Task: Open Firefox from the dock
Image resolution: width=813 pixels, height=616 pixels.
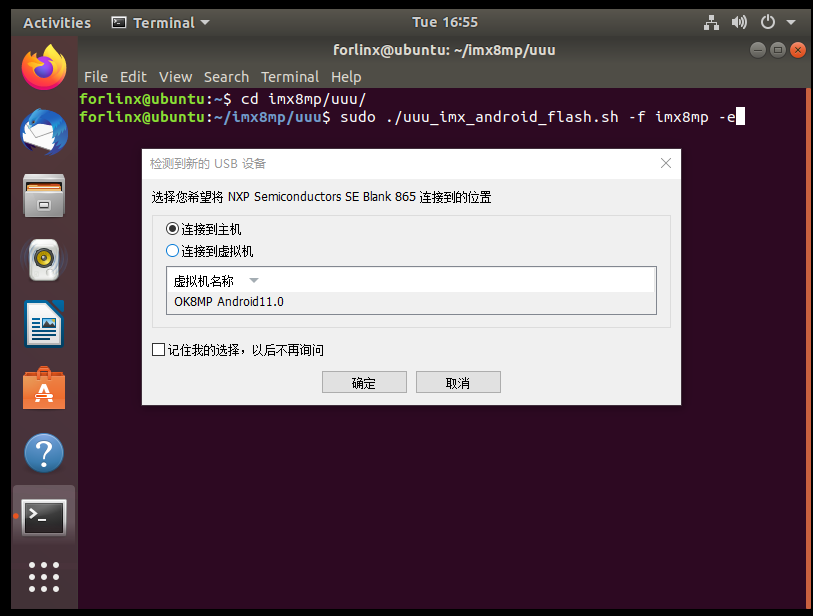Action: [44, 68]
